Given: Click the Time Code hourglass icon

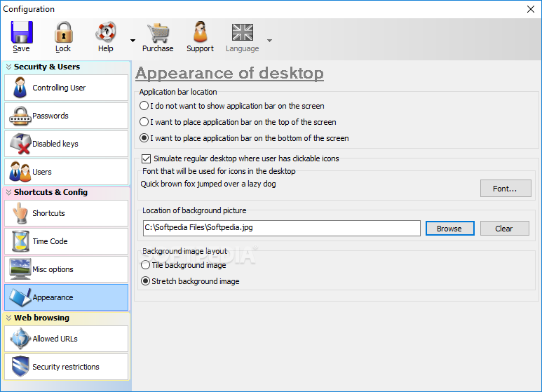Looking at the screenshot, I should (20, 241).
